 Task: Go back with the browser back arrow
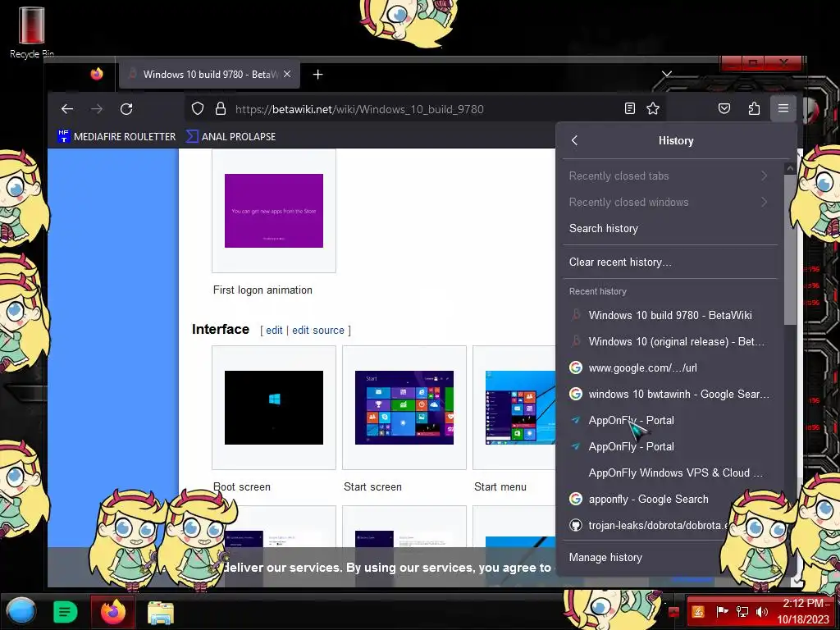pos(67,109)
